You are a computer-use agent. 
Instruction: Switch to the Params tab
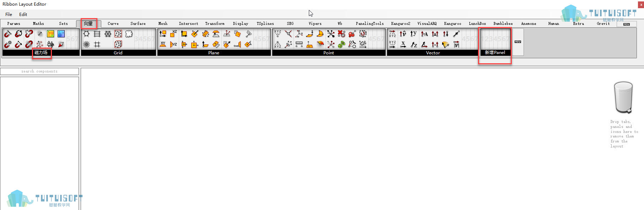click(14, 24)
